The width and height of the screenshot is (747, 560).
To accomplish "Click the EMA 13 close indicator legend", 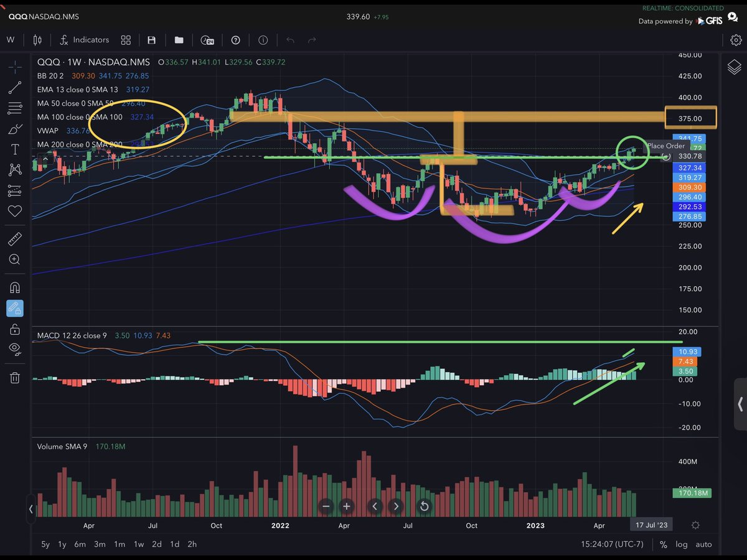I will coord(77,90).
